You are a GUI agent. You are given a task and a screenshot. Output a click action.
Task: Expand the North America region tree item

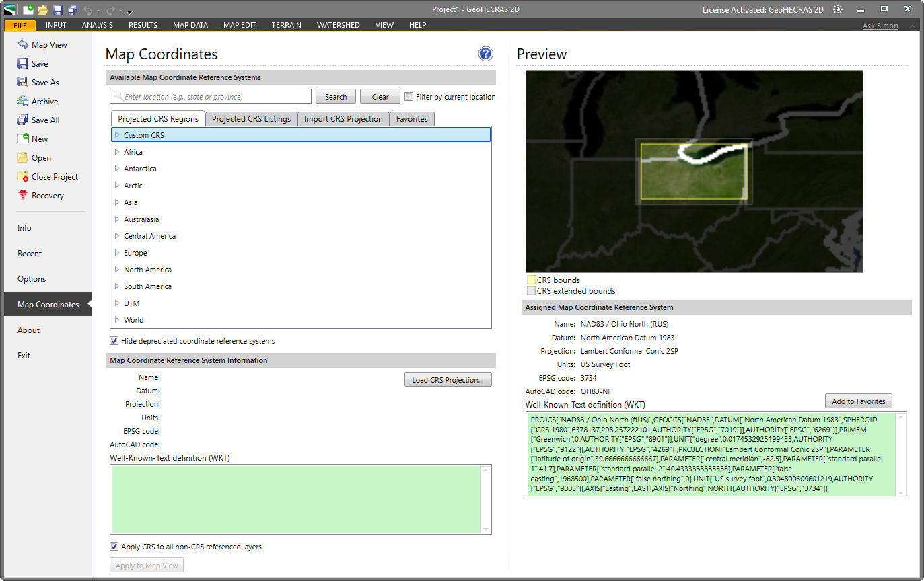pyautogui.click(x=118, y=269)
